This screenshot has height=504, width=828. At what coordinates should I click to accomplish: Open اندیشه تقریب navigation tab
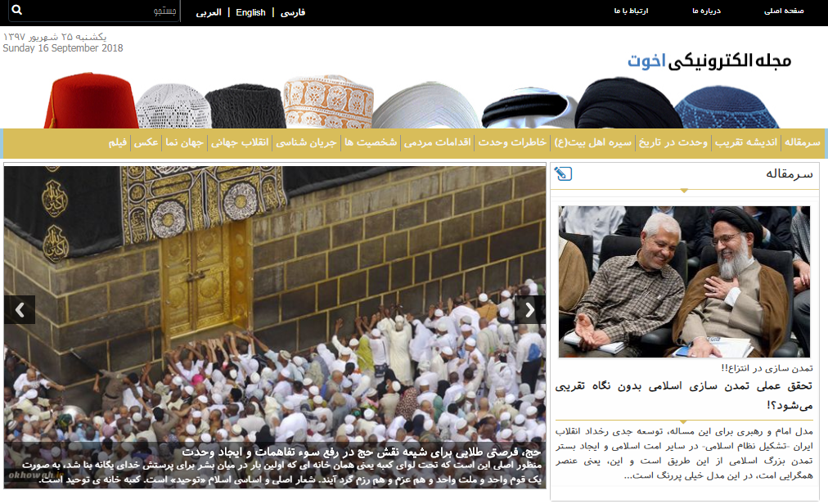tap(746, 142)
